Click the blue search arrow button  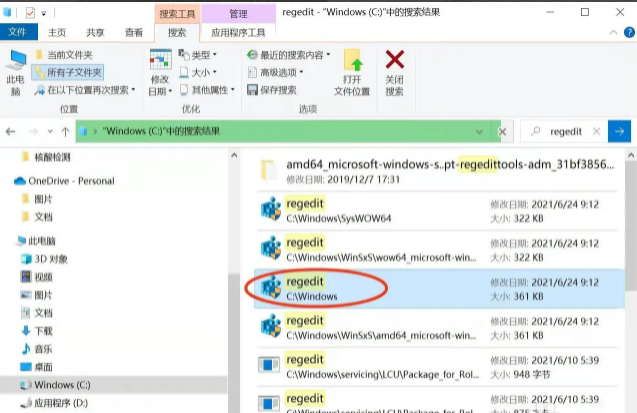(x=621, y=131)
